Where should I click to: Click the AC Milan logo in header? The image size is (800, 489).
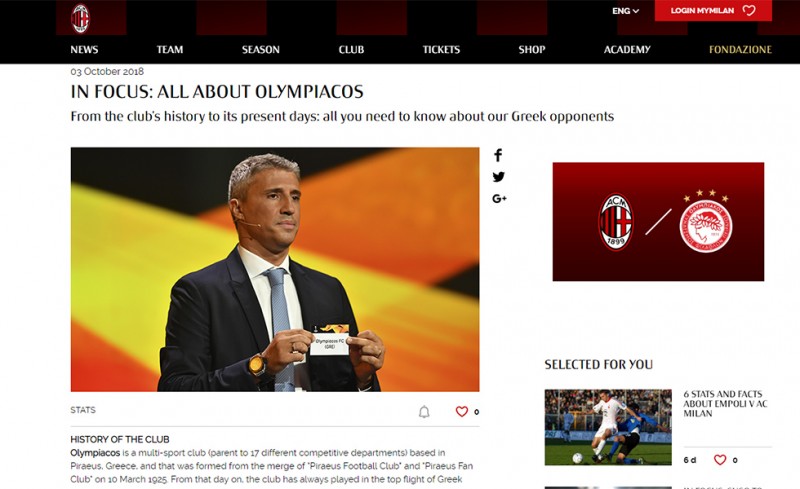(x=80, y=18)
